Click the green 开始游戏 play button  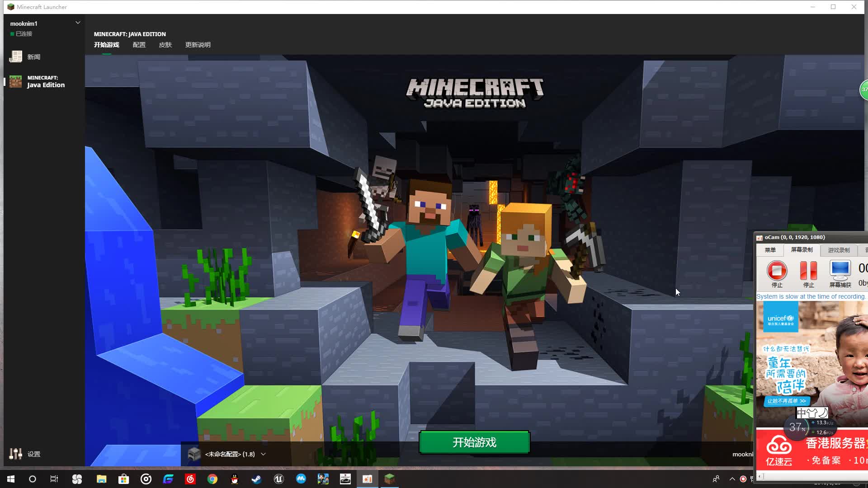coord(474,442)
